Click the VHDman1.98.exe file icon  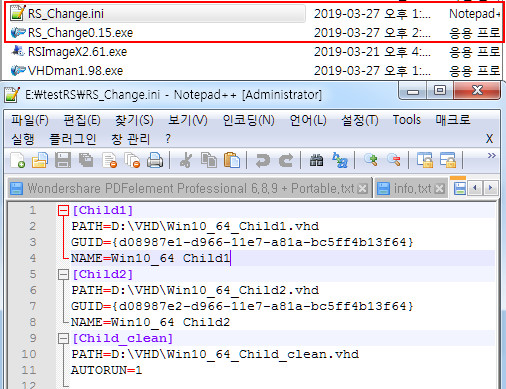pos(18,70)
